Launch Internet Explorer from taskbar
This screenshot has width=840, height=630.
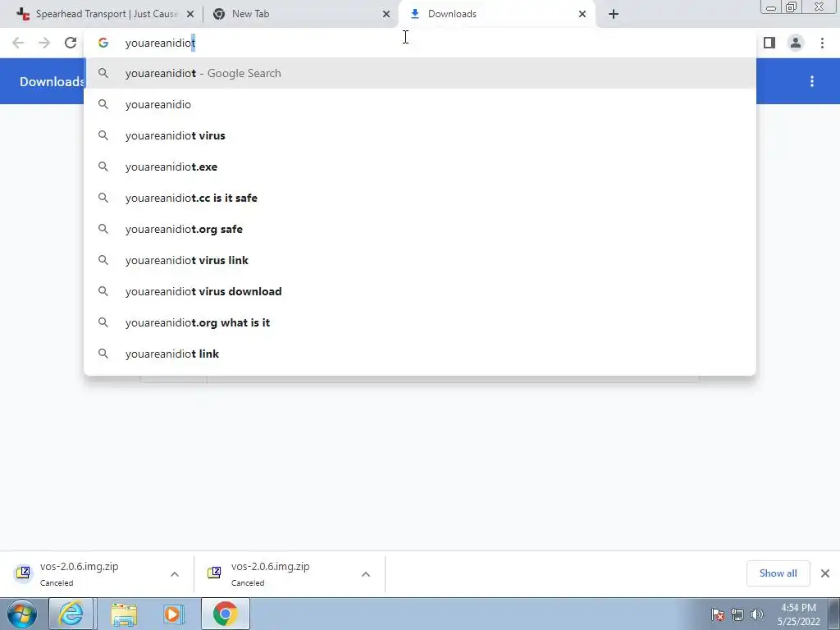pos(71,614)
